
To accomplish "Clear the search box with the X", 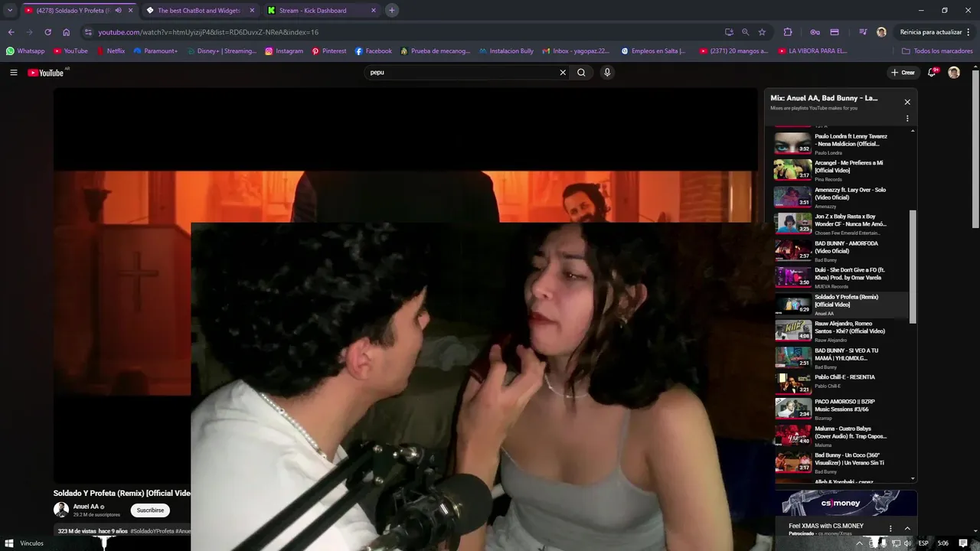I will pos(563,73).
